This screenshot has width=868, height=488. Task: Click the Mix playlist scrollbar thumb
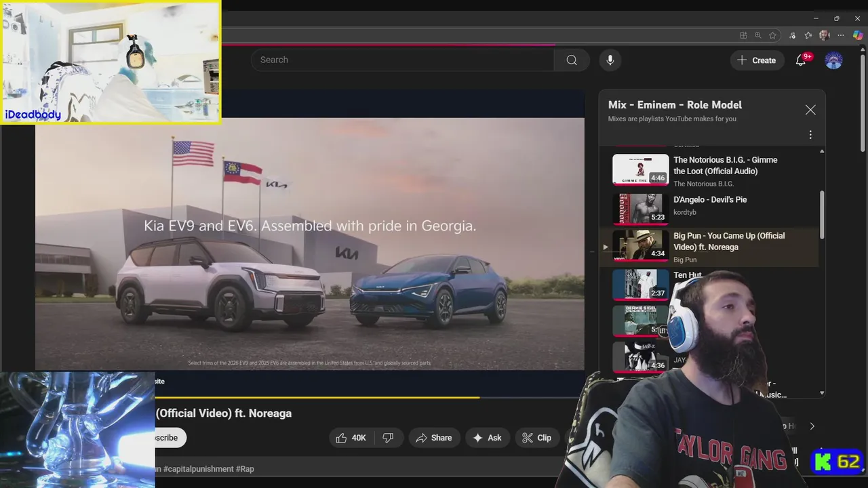pyautogui.click(x=822, y=214)
